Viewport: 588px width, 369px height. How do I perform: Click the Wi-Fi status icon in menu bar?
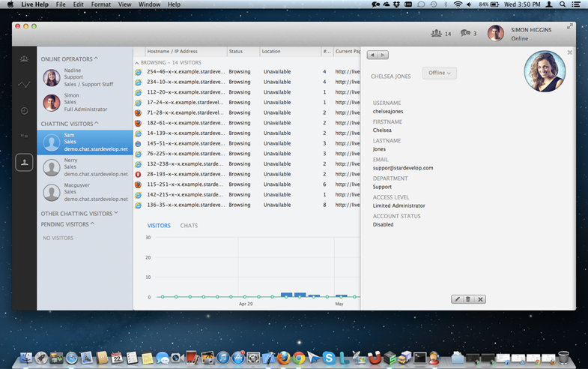458,4
